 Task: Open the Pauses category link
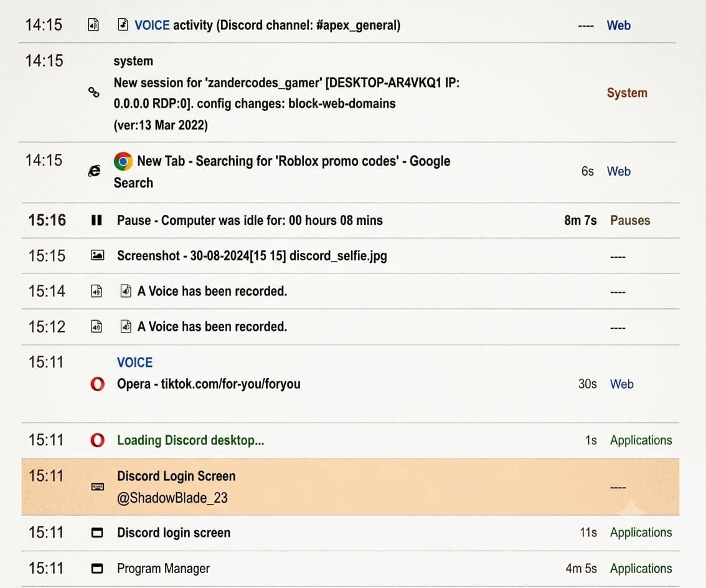tap(630, 220)
